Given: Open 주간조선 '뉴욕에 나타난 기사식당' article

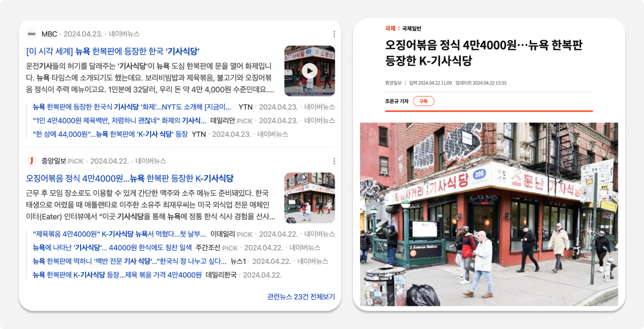Looking at the screenshot, I should click(112, 248).
